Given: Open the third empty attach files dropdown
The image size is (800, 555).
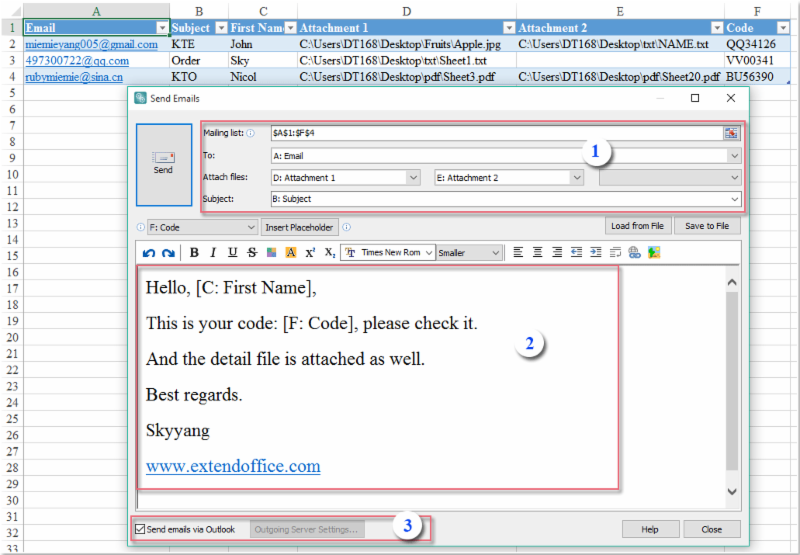Looking at the screenshot, I should tap(734, 178).
